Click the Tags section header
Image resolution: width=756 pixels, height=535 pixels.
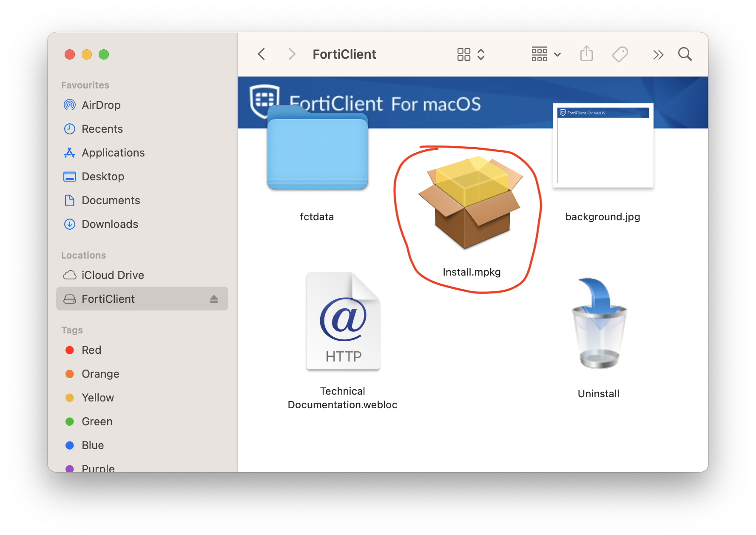72,330
